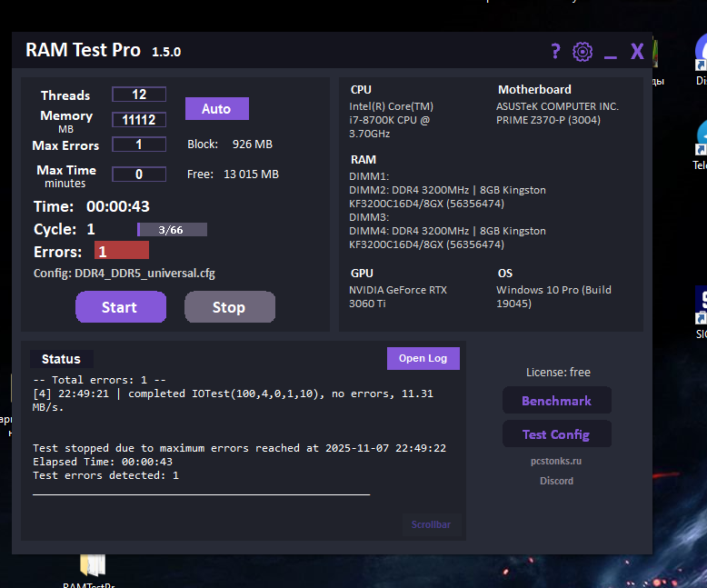Screen dimensions: 707x588
Task: Minimize the RAM Test Pro window
Action: pyautogui.click(x=610, y=53)
